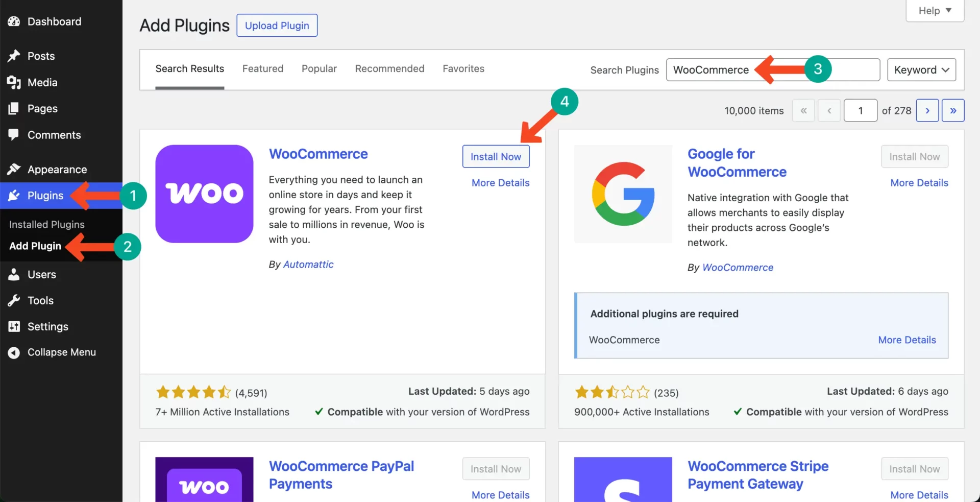Open the Automattic author link
Screen dimensions: 980x502
point(308,264)
